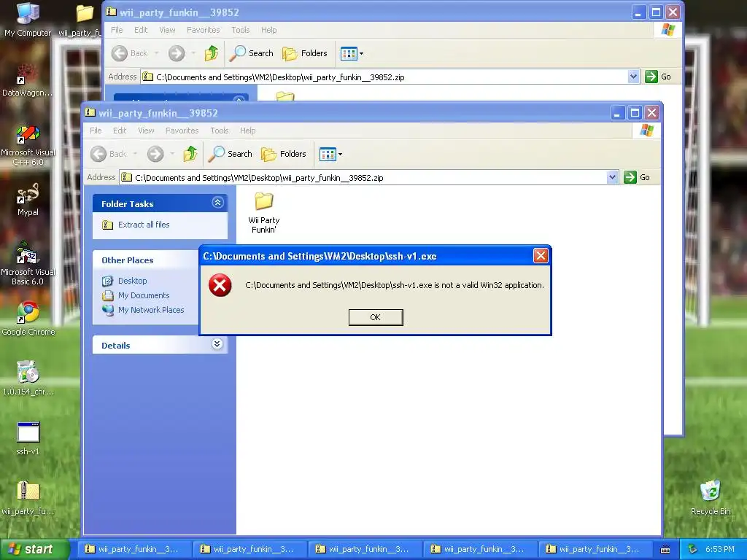
Task: Open address dropdown in front window
Action: pos(613,177)
